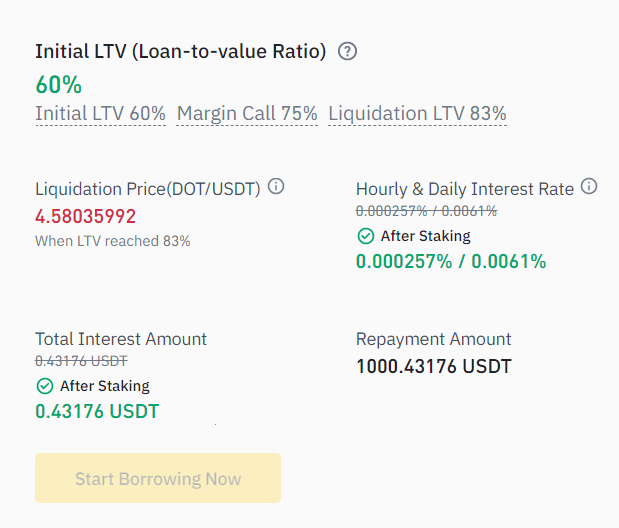Screen dimensions: 619x528
Task: Click the help icon beside Initial LTV heading
Action: tap(347, 52)
